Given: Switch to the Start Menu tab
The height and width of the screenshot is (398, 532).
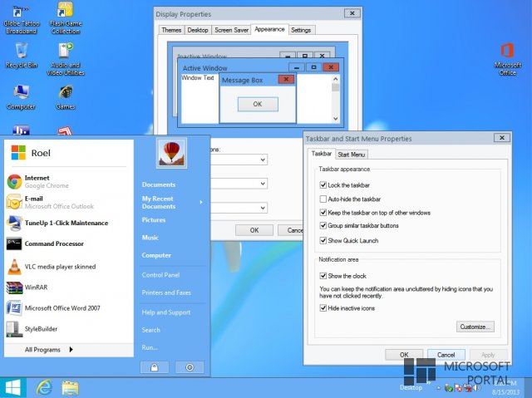Looking at the screenshot, I should 351,155.
